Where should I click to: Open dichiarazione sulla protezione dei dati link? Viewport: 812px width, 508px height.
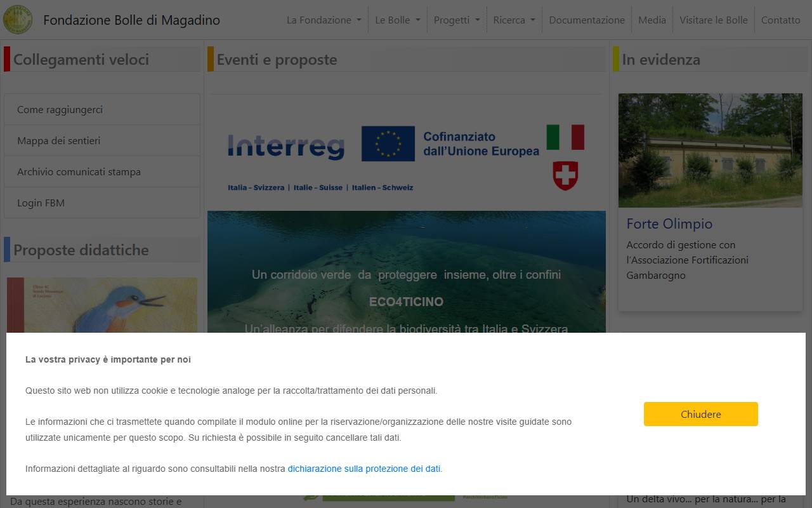[x=364, y=469]
